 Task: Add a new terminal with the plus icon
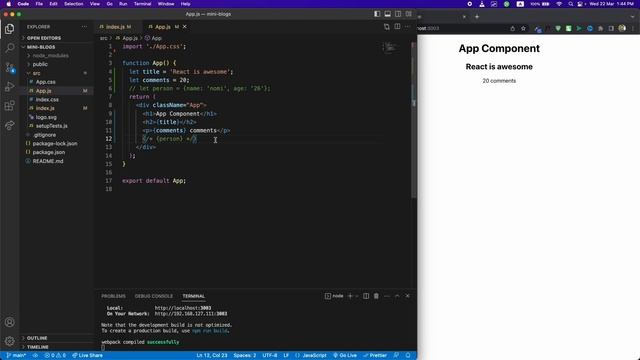point(350,296)
